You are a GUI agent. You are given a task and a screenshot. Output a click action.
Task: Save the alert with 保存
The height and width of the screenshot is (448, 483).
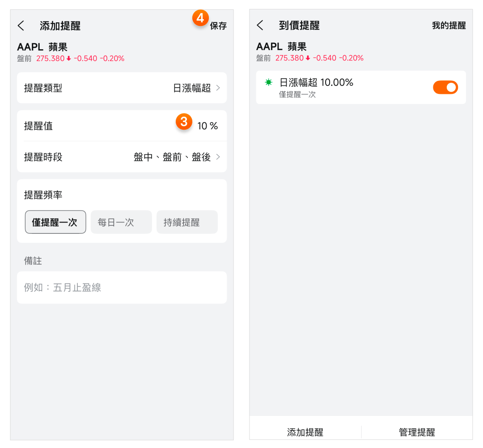point(218,26)
